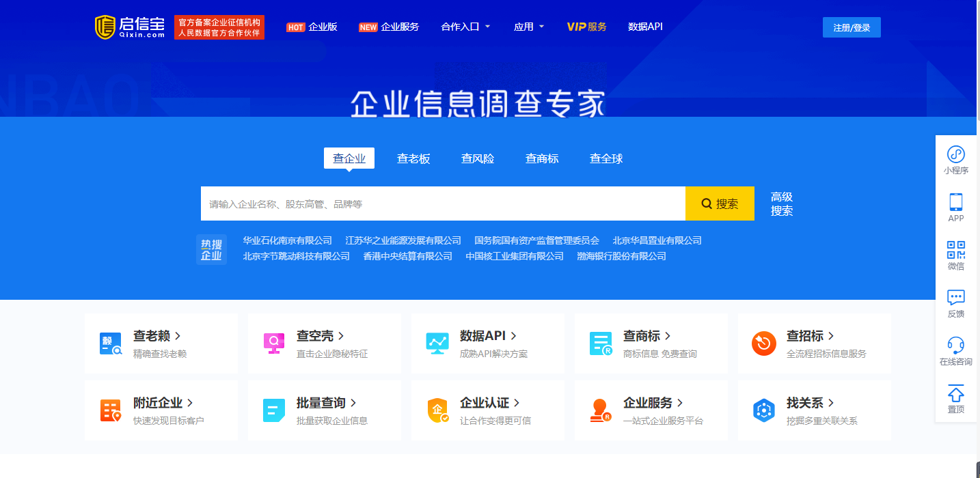Click the 渤海银行股份有限公司 hot search link
This screenshot has width=980, height=478.
(621, 255)
